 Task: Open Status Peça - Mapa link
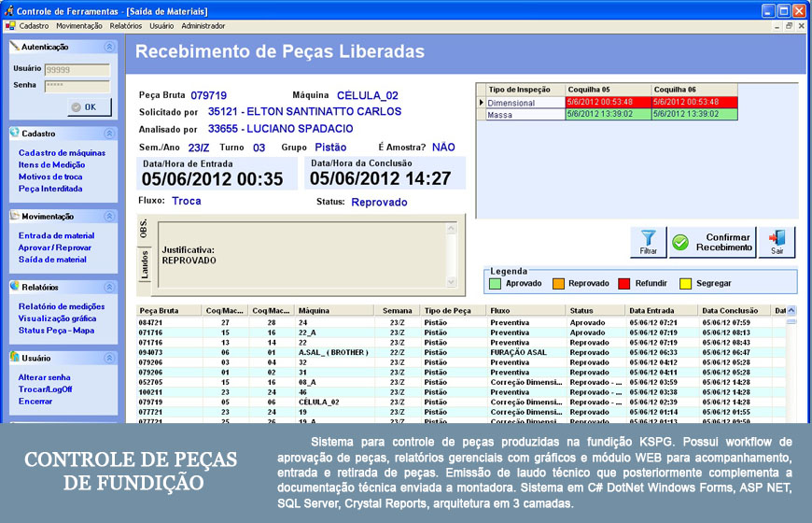(56, 331)
